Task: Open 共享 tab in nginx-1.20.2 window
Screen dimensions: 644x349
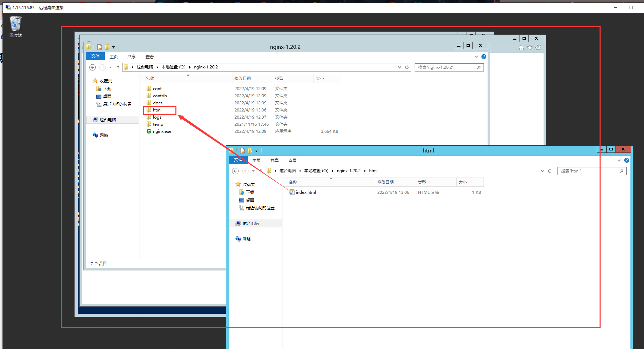Action: pyautogui.click(x=132, y=57)
